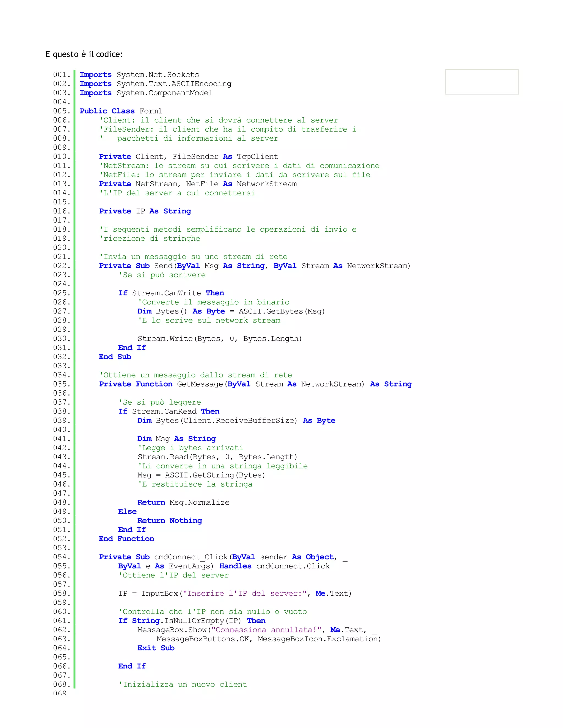Select comment "'NetStream: lo stream su cui scrivere"
Image resolution: width=563 pixels, height=728 pixels.
[x=239, y=166]
